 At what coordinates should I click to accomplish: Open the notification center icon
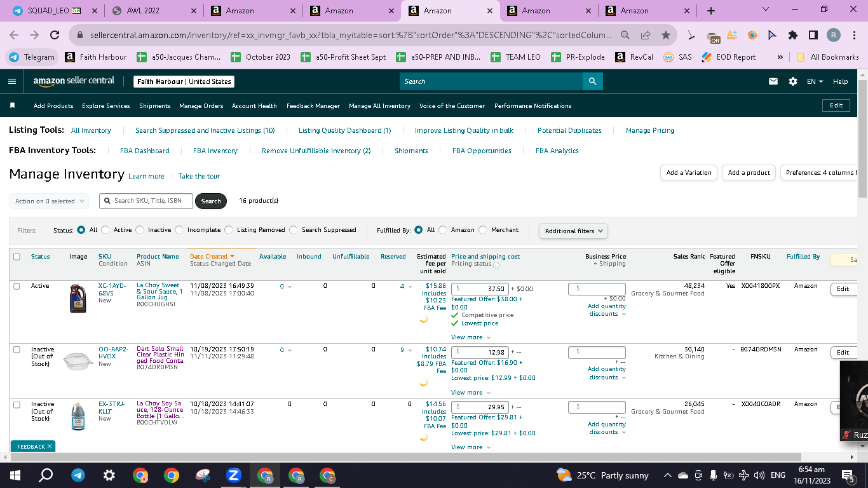847,475
